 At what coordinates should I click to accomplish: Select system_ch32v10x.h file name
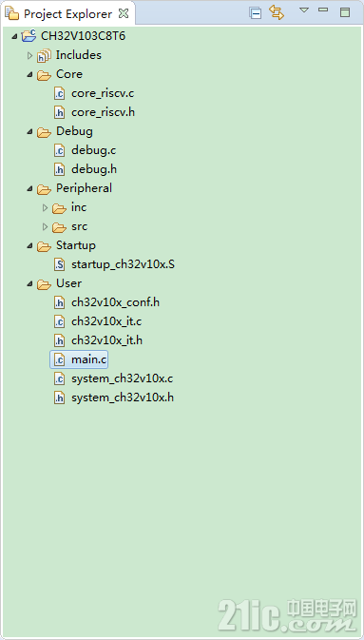123,398
